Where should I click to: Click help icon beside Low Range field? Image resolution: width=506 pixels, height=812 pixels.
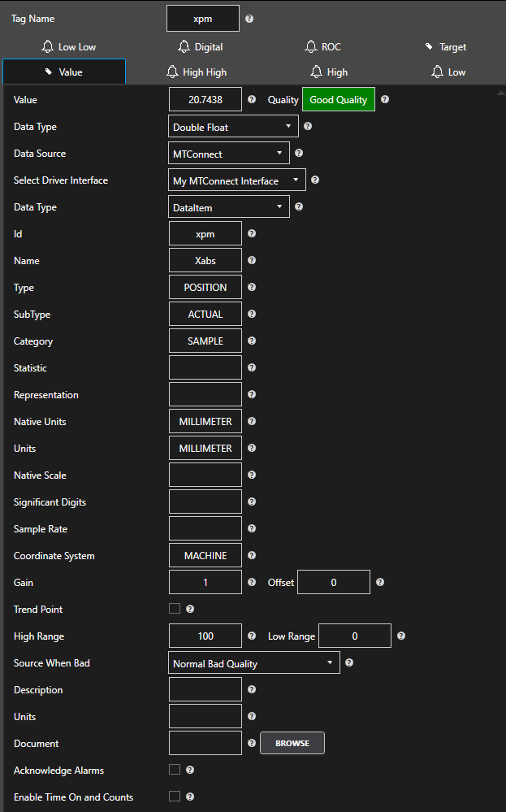(401, 636)
